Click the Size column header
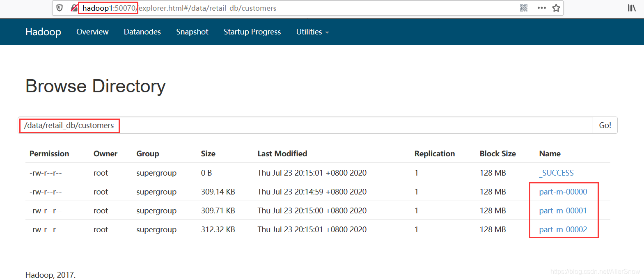The width and height of the screenshot is (644, 279). [208, 153]
